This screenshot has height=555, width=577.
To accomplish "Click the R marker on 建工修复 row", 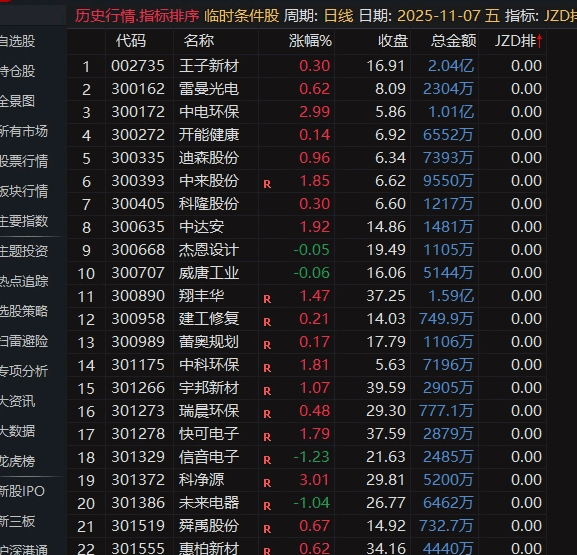I will (x=267, y=322).
